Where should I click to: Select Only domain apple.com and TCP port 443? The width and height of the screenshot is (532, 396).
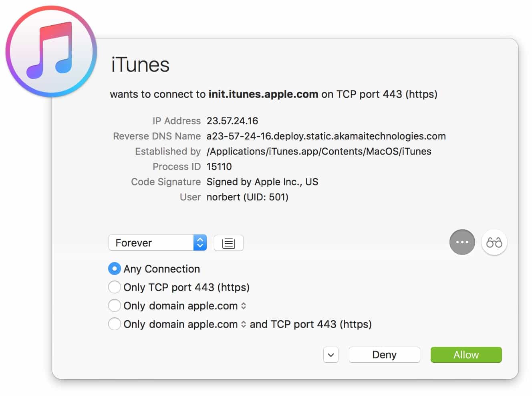115,324
